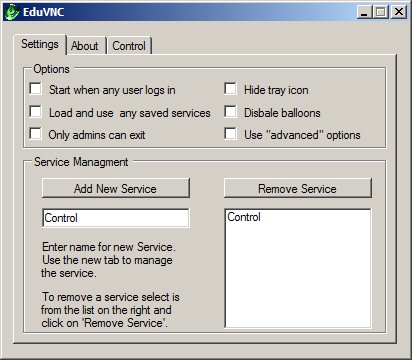
Task: Close the EduVNC window
Action: 399,12
